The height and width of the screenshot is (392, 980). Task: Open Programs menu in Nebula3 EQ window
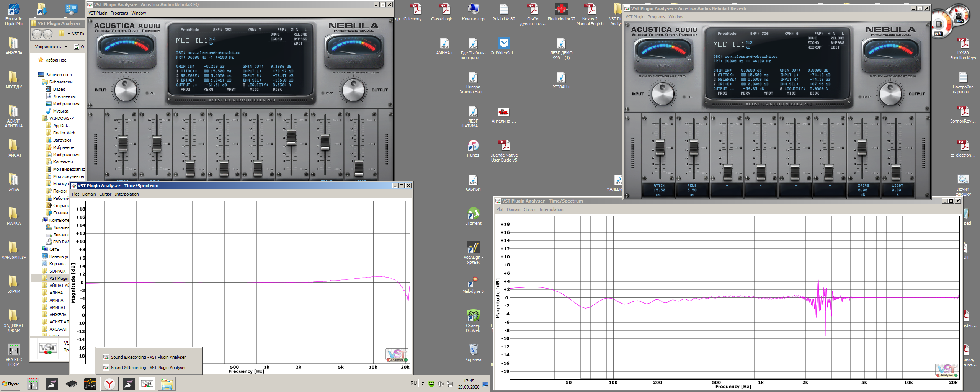pyautogui.click(x=119, y=13)
